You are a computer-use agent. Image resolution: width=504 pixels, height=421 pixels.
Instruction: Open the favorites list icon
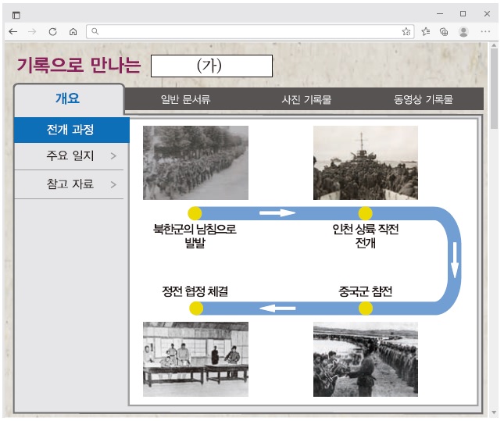[x=426, y=32]
